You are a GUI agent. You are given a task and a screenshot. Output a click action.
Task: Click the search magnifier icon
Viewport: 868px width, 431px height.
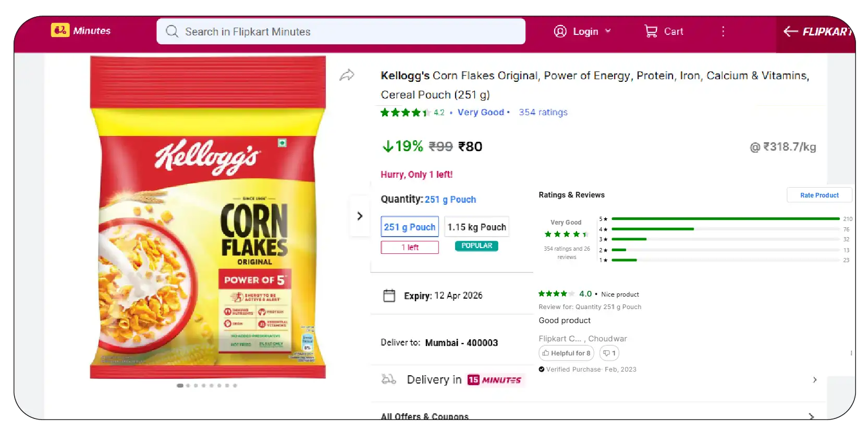172,32
